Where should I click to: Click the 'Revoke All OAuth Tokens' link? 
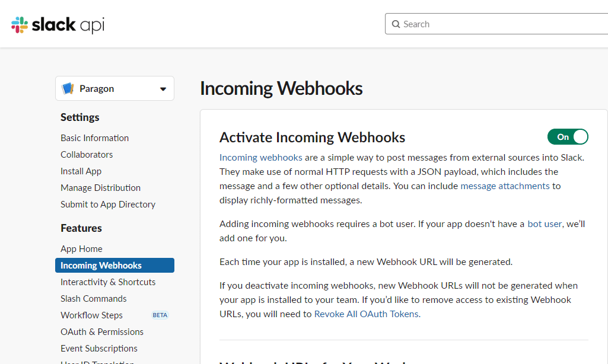click(x=367, y=314)
